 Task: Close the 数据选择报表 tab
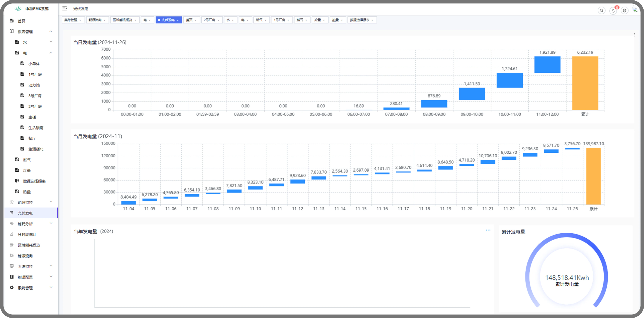372,20
